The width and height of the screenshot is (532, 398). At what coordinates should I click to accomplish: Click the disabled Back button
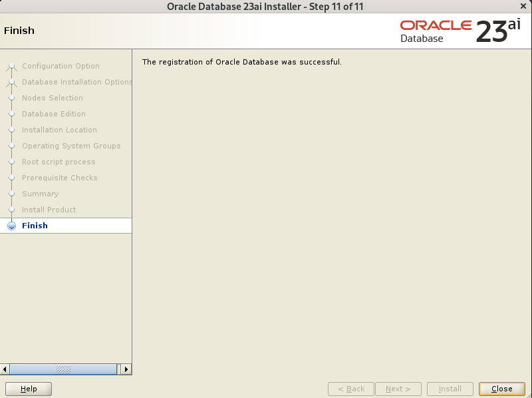(351, 389)
